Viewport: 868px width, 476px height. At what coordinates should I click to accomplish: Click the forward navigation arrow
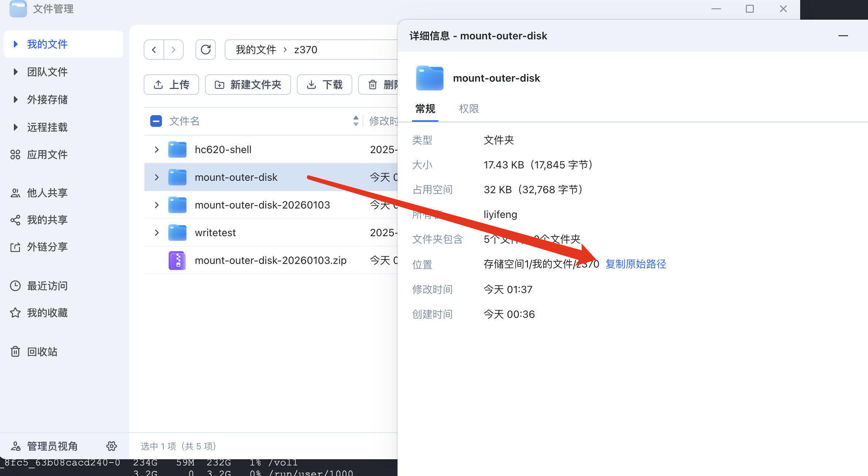(x=174, y=50)
